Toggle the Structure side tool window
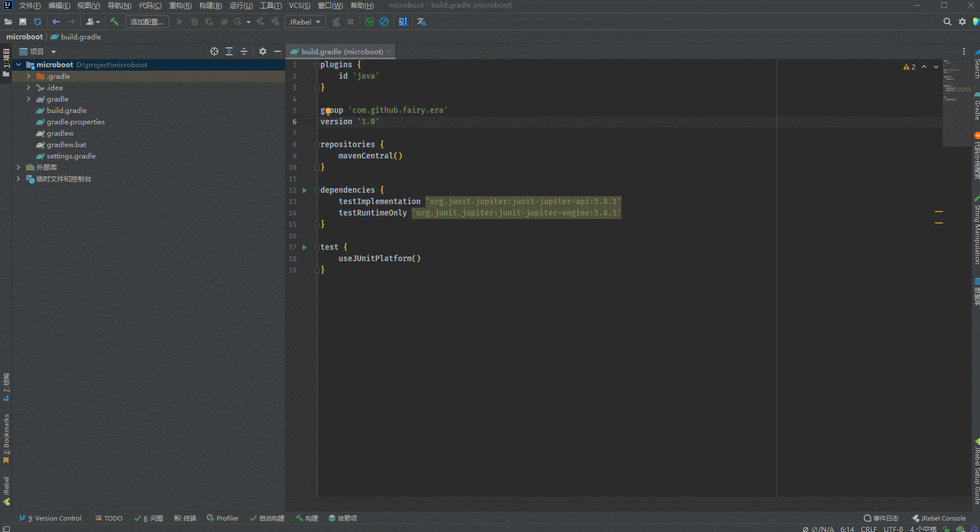Viewport: 980px width, 532px height. pos(6,387)
